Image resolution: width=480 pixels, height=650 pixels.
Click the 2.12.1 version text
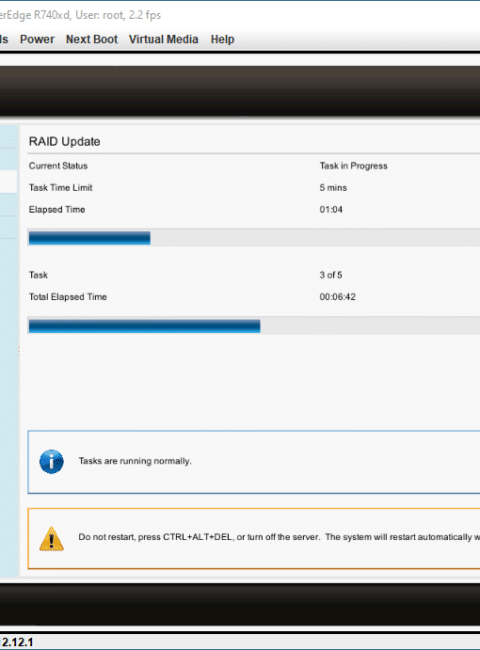(17, 642)
